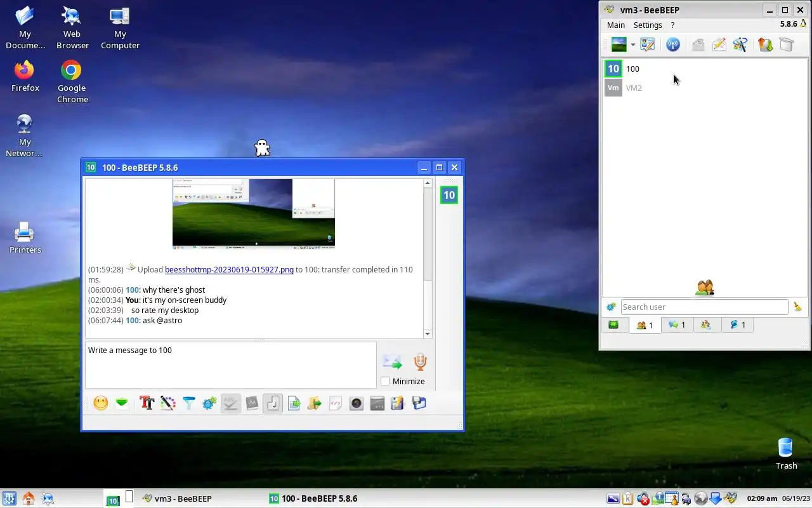The width and height of the screenshot is (812, 508).
Task: Click the BeeBEEP bee tray icon
Action: click(x=731, y=498)
